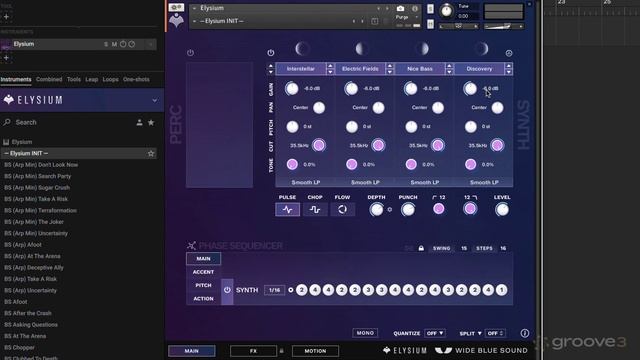Toggle the Phase Sequencer SYNTH row power

point(227,290)
